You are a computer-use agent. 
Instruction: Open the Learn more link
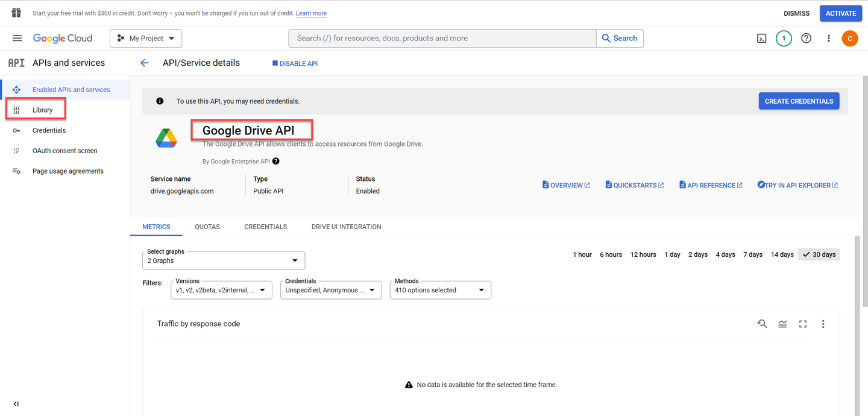(x=311, y=13)
